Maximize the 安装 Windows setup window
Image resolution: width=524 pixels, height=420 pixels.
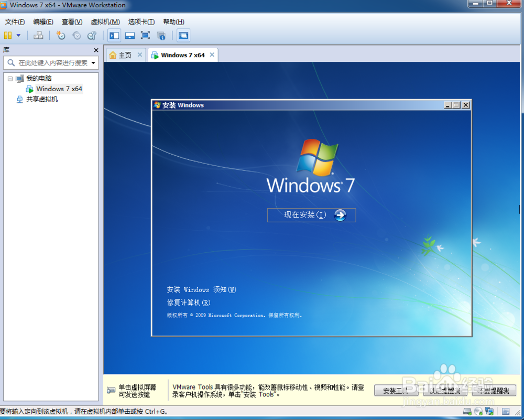[x=456, y=105]
